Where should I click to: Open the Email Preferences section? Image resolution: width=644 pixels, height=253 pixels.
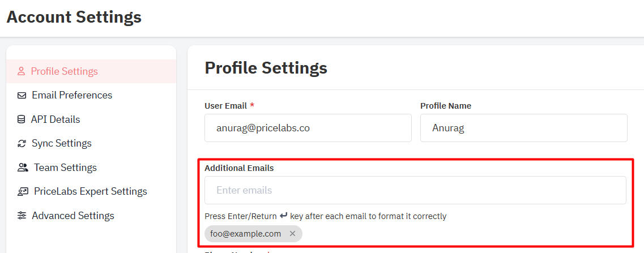72,95
